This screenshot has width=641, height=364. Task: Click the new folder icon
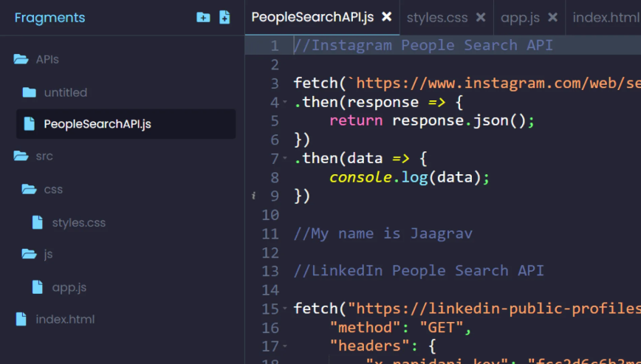[203, 17]
